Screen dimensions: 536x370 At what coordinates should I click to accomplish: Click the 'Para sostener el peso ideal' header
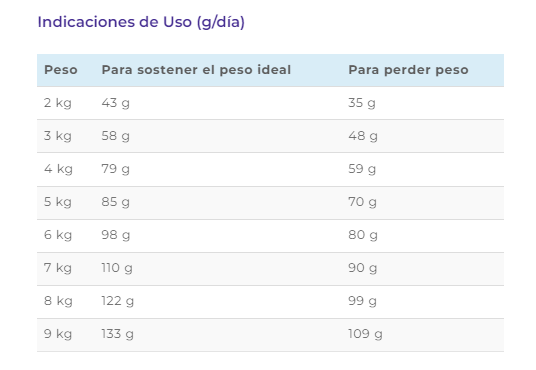(x=196, y=70)
